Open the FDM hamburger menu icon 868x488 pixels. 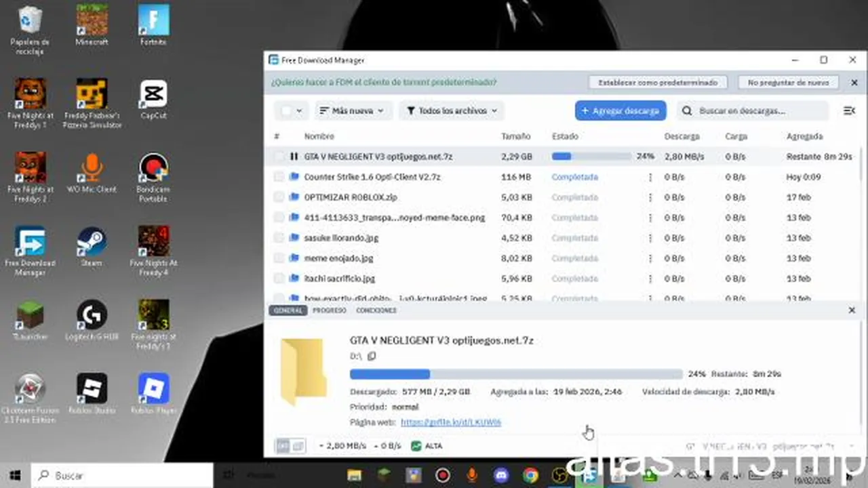tap(848, 110)
